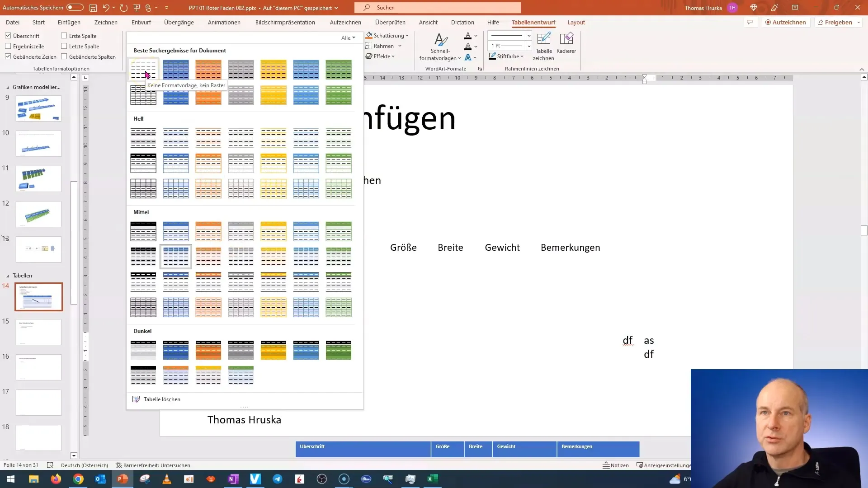Uncheck the Überschrift checkbox
The width and height of the screenshot is (868, 488).
pos(8,36)
